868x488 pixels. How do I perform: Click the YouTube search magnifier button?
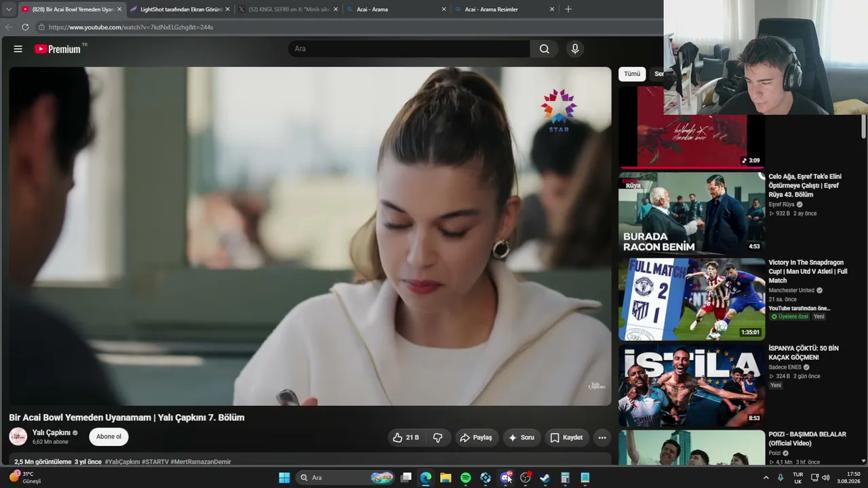coord(544,49)
